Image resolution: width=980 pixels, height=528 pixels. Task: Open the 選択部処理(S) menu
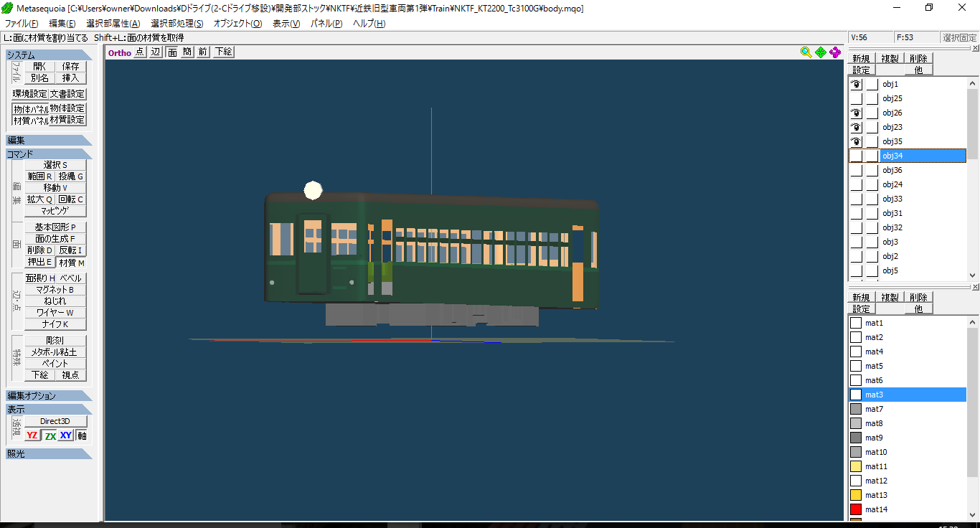(177, 24)
